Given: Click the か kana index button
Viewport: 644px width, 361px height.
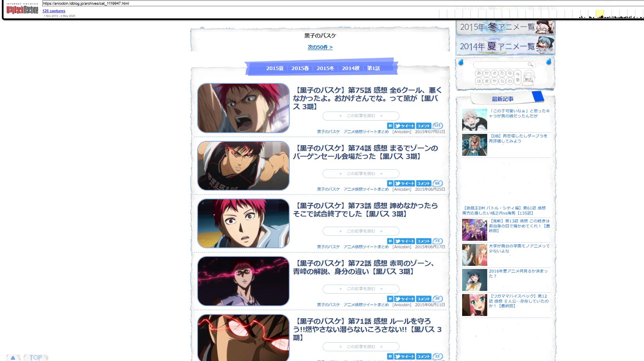Looking at the screenshot, I should (486, 73).
